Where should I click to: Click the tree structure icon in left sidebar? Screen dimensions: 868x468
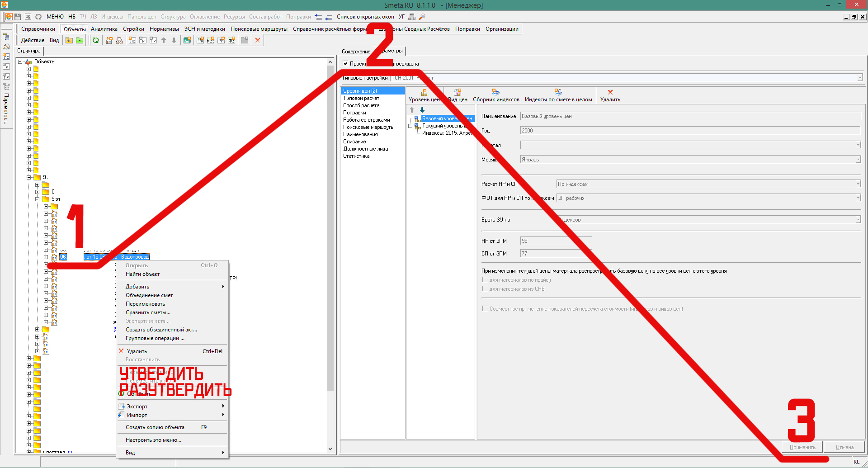click(x=6, y=37)
